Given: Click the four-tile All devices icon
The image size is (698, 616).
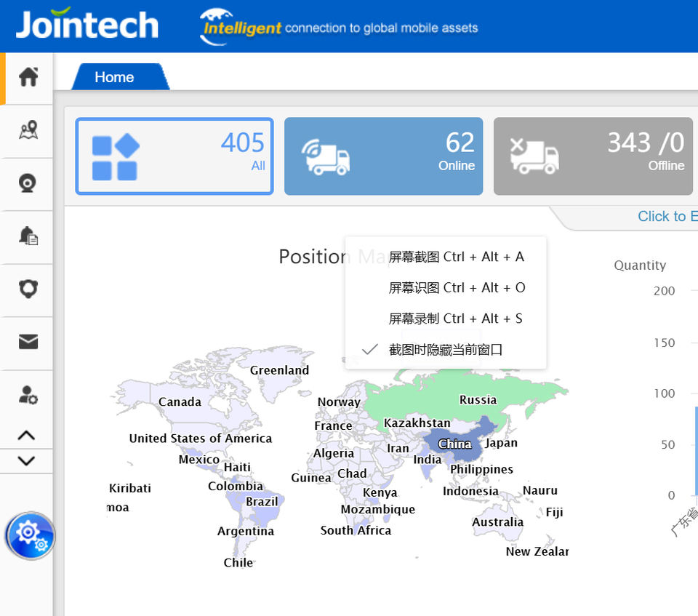Looking at the screenshot, I should (x=116, y=157).
